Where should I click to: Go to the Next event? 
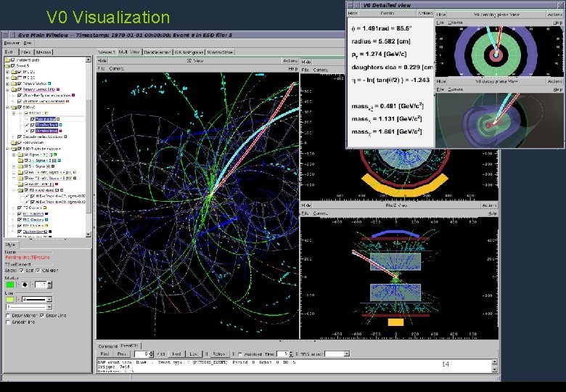point(176,354)
